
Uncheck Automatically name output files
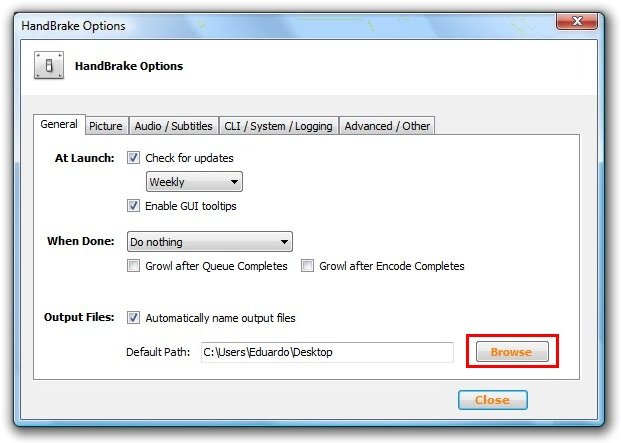pos(133,318)
